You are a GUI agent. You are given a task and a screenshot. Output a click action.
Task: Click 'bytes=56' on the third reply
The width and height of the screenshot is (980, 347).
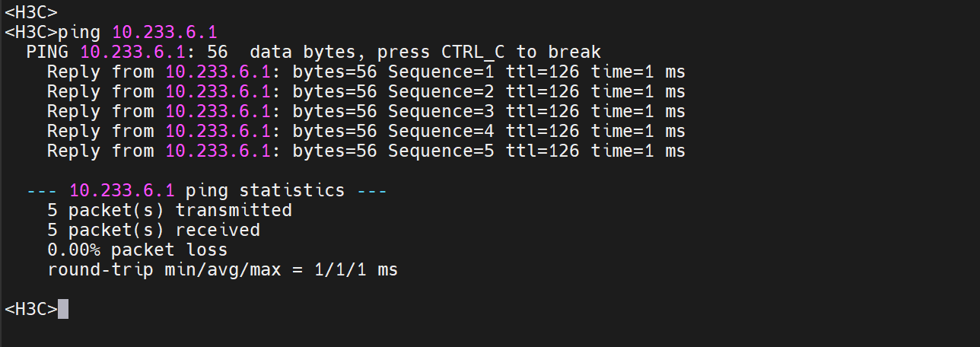(x=335, y=111)
